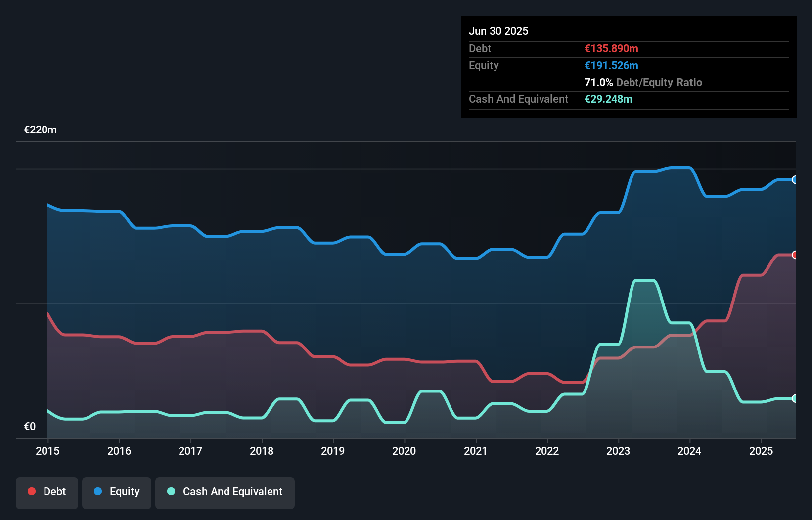
Task: Collapse the Cash And Equivalent tooltip row
Action: tap(518, 99)
